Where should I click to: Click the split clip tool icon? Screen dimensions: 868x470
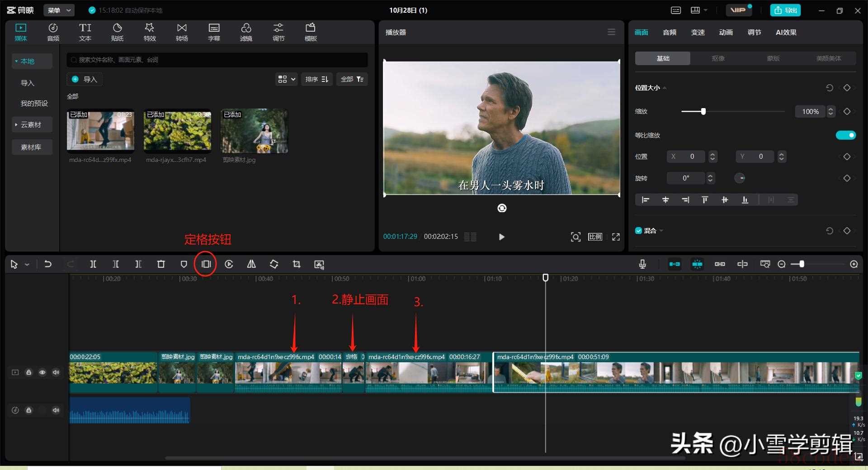coord(93,264)
